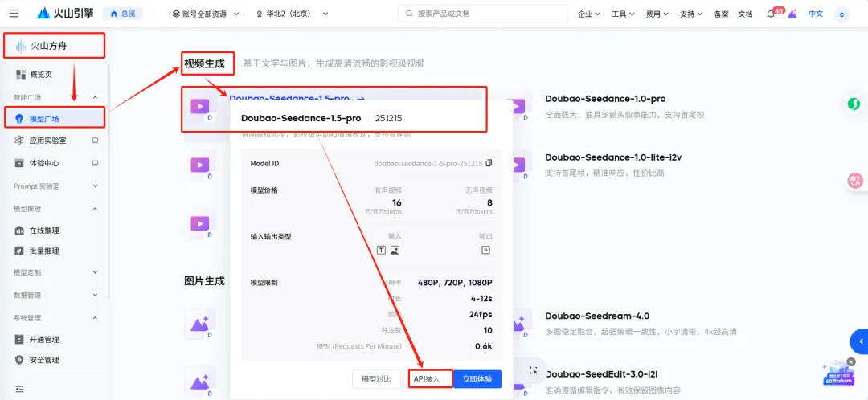Open the user avatar 'c' menu
The image size is (868, 400).
coord(841,14)
